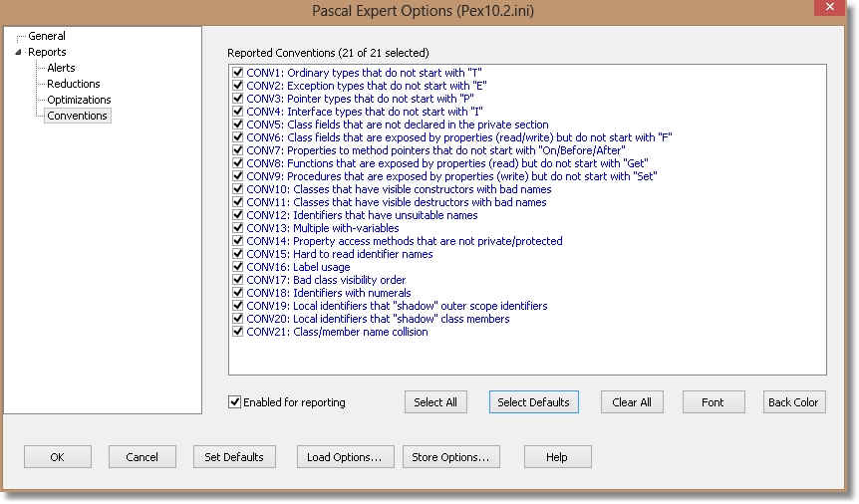
Task: Click Clear All conventions button
Action: 632,402
